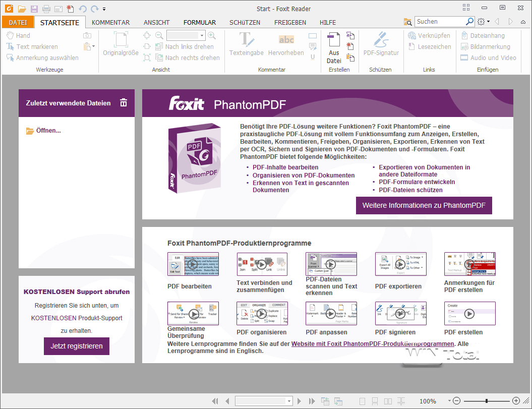
Task: Open the Website mit Foxit PhantomPDF-Produktlernprogrammen link
Action: [372, 343]
